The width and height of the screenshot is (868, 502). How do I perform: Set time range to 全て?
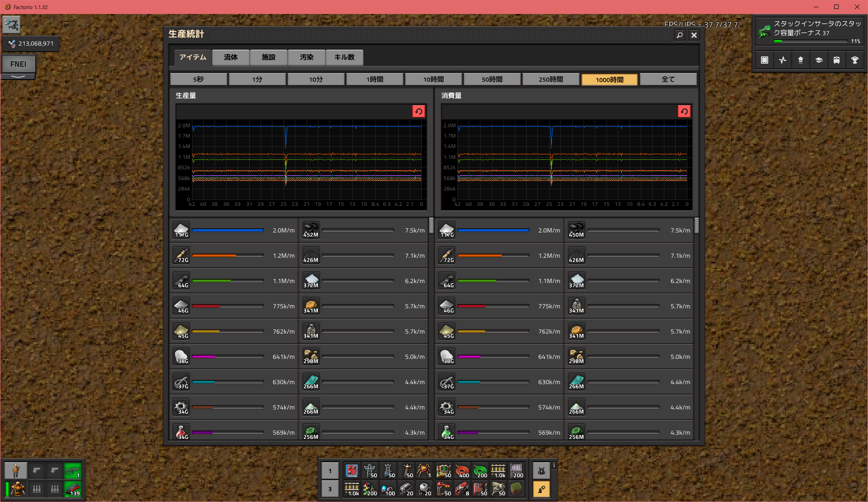coord(668,79)
